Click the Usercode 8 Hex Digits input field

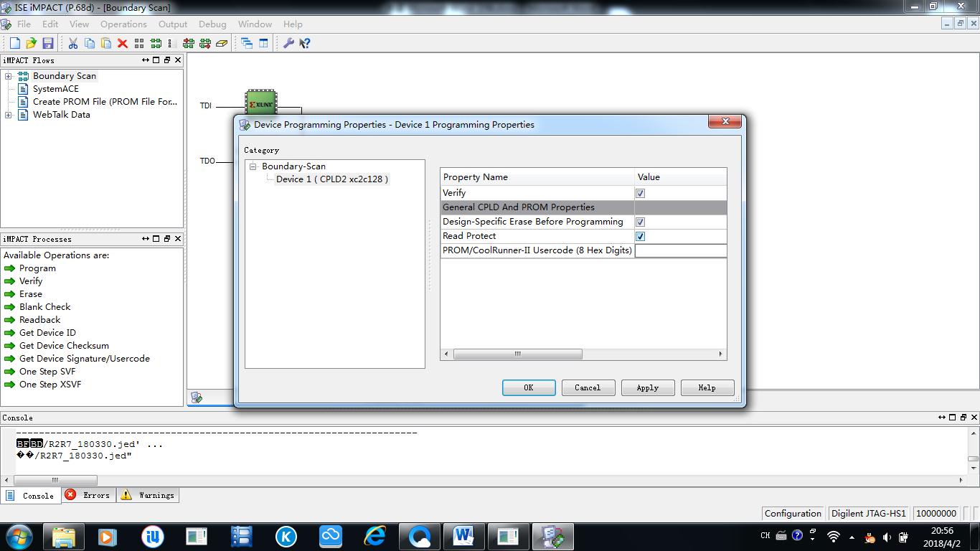coord(680,250)
